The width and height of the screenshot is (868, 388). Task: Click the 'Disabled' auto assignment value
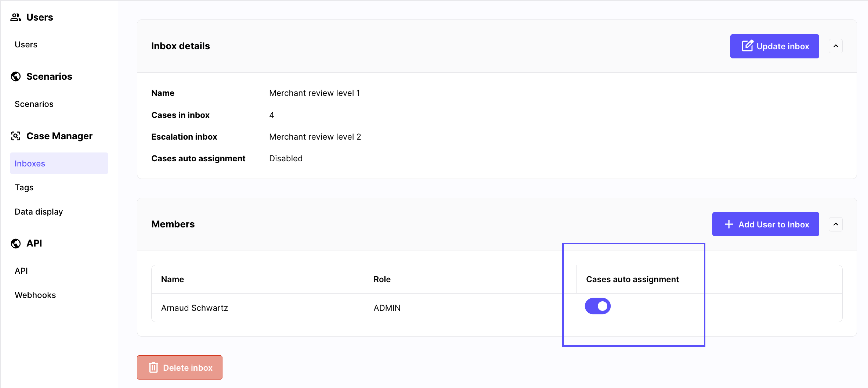coord(286,158)
